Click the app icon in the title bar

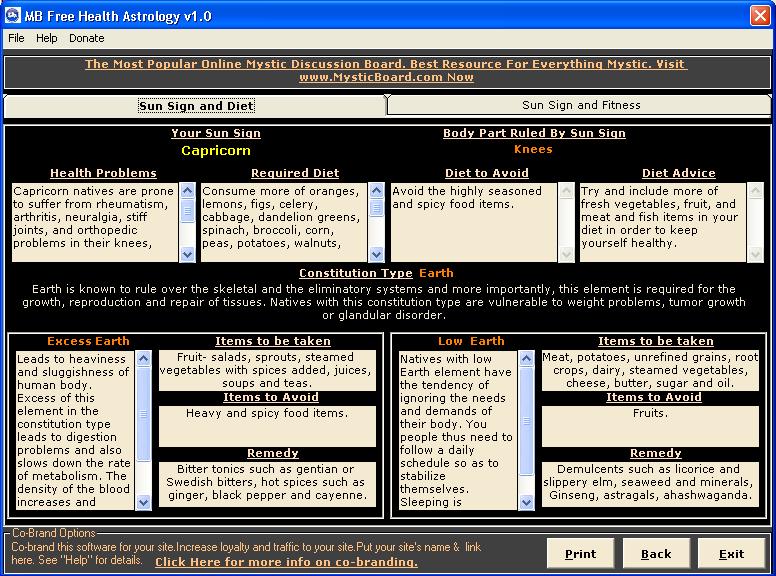pos(12,15)
